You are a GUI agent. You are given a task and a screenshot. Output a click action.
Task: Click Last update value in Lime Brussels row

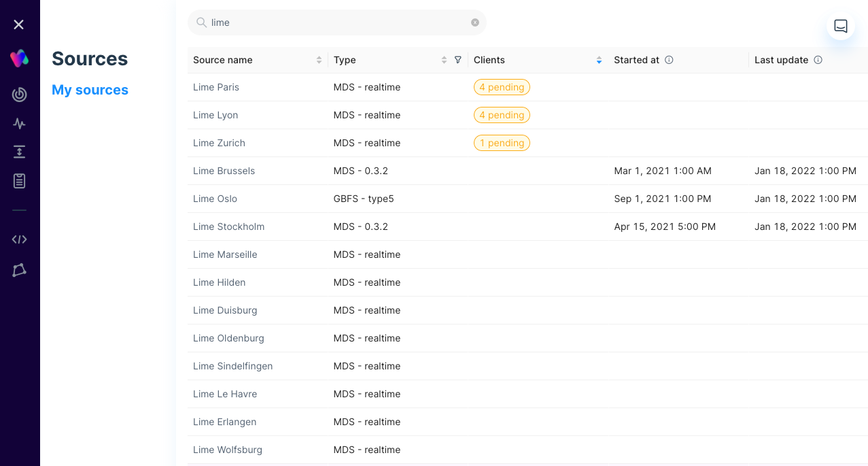pyautogui.click(x=805, y=171)
